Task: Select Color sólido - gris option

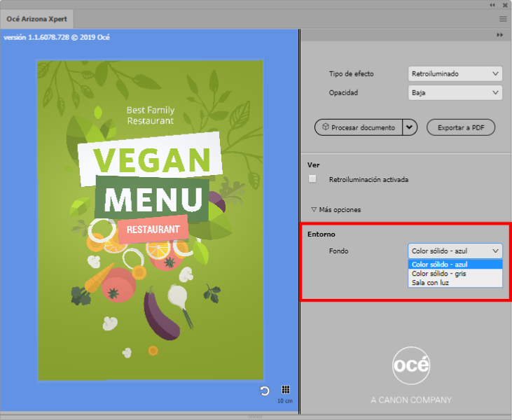Action: [x=455, y=274]
